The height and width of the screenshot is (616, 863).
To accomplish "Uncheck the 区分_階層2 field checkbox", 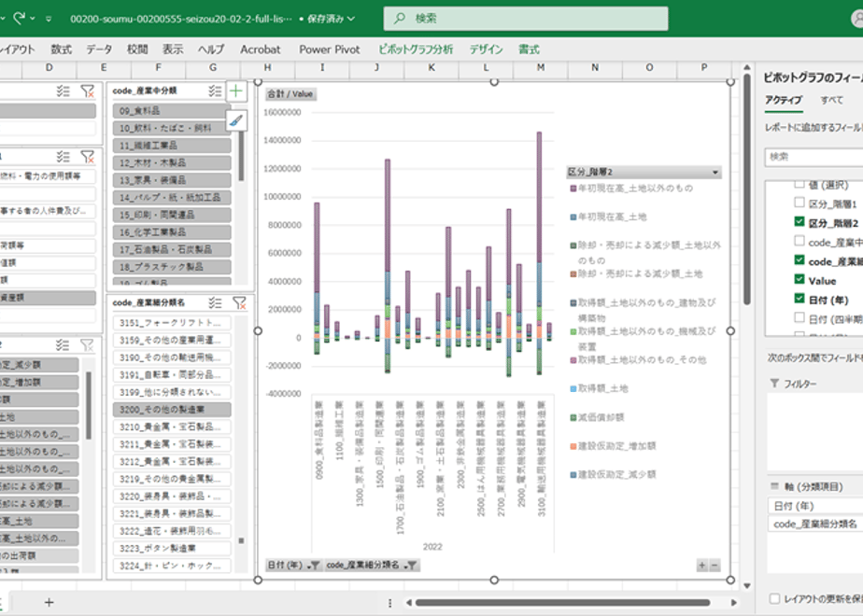I will [x=799, y=221].
